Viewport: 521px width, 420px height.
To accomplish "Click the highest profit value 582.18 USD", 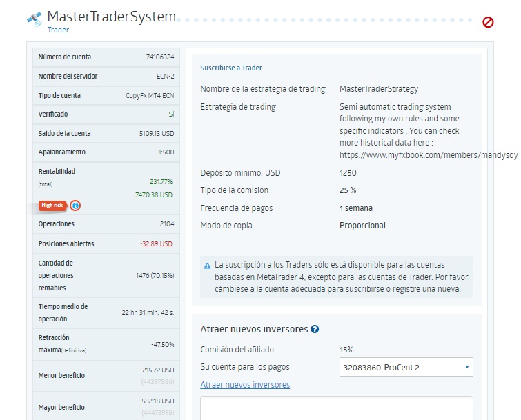I will (158, 401).
